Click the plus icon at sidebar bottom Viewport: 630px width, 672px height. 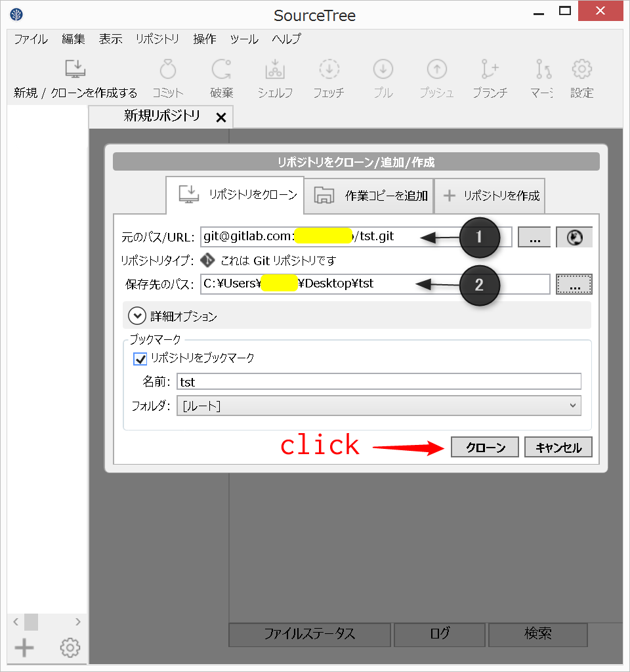coord(24,648)
